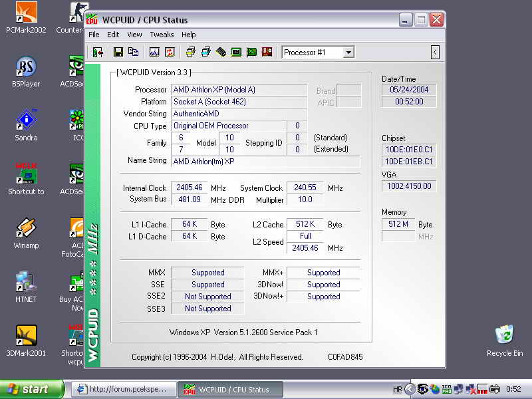Click the memory module toolbar icon

coord(221,52)
